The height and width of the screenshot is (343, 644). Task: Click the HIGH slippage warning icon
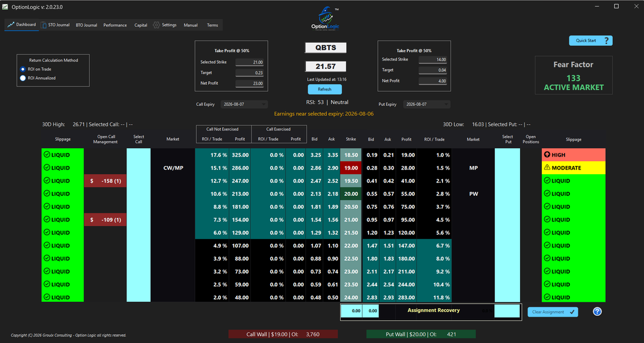tap(547, 155)
